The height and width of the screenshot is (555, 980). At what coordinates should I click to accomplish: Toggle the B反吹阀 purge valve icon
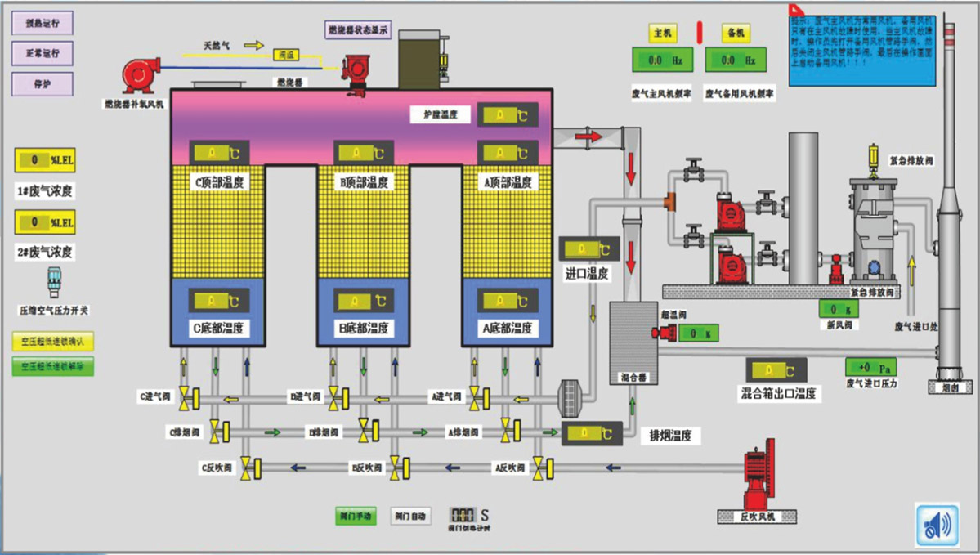(400, 468)
